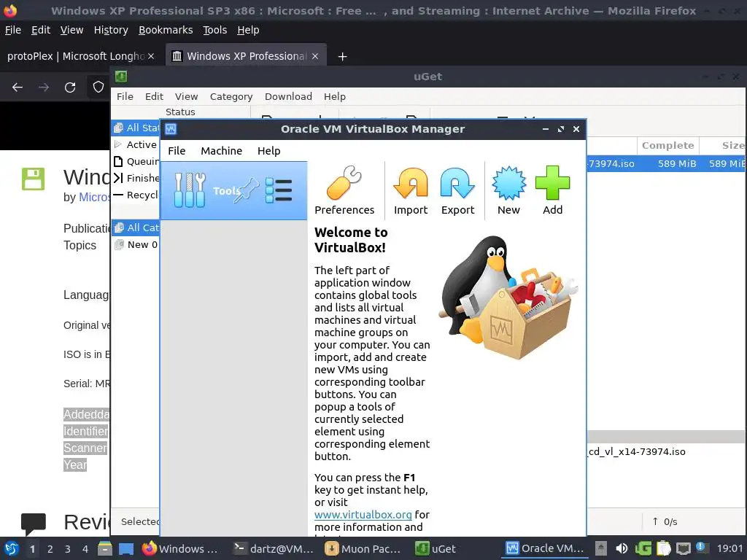
Task: Open a new Firefox tab
Action: [x=342, y=57]
